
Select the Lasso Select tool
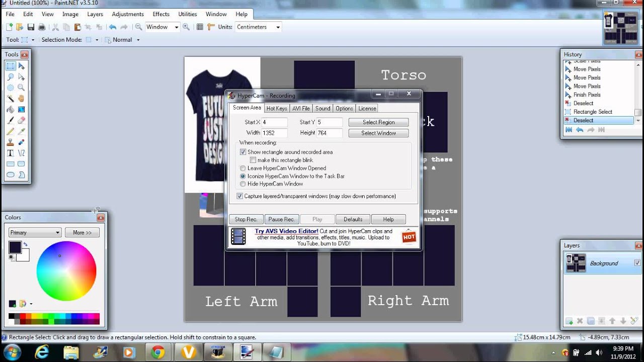tap(10, 77)
